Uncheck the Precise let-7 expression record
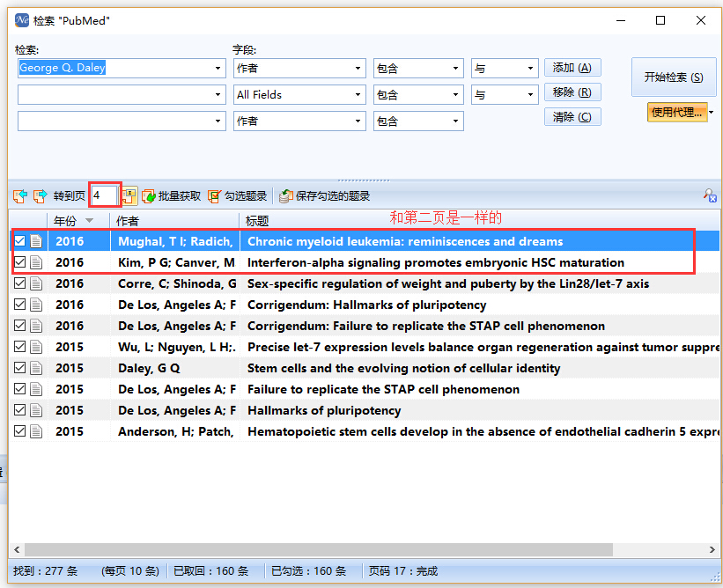723x588 pixels. (19, 346)
